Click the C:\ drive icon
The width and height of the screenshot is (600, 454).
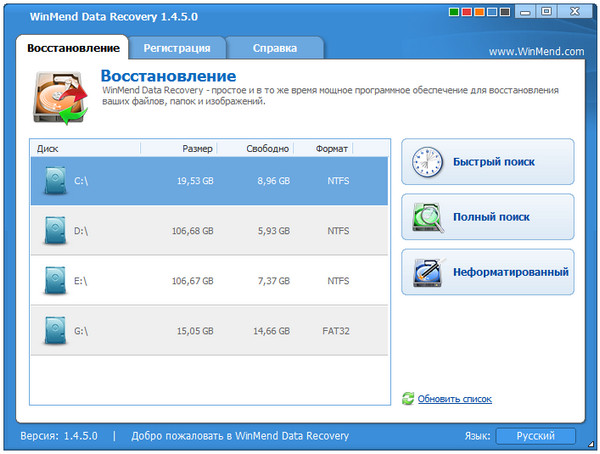coord(54,182)
